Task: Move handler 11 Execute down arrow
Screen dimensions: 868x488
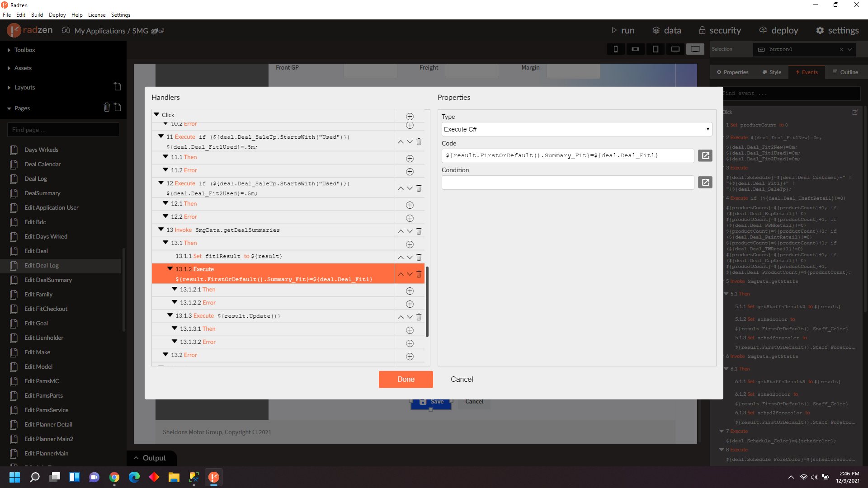Action: [x=410, y=142]
